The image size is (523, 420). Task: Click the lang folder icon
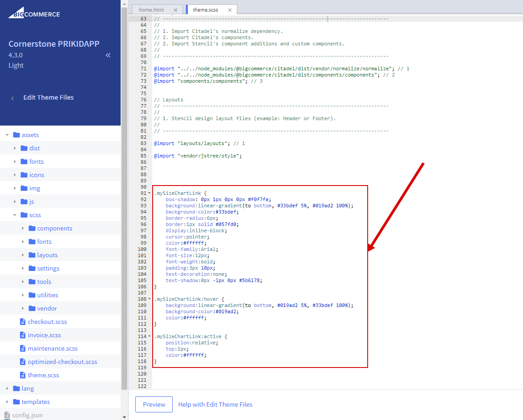[x=16, y=388]
